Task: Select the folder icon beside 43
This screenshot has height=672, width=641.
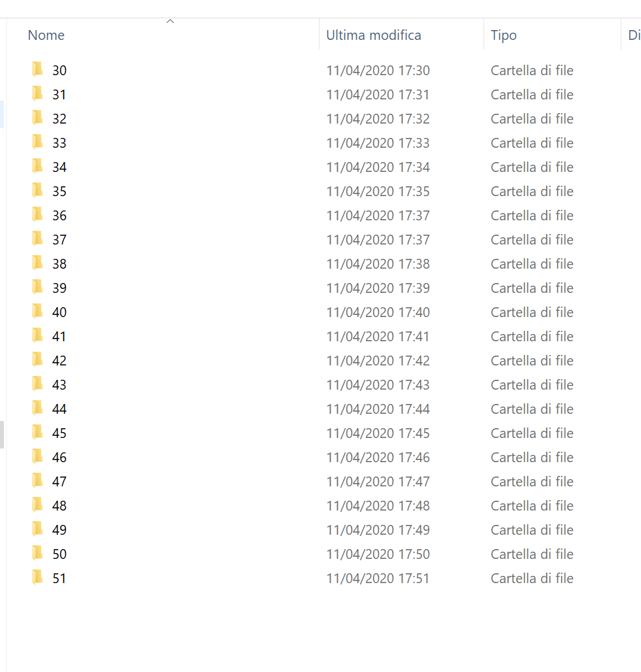Action: pyautogui.click(x=38, y=384)
